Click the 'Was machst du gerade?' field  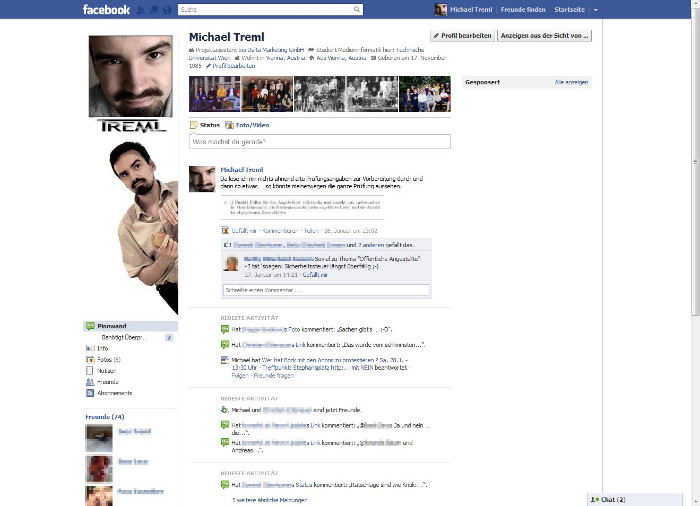tap(320, 142)
